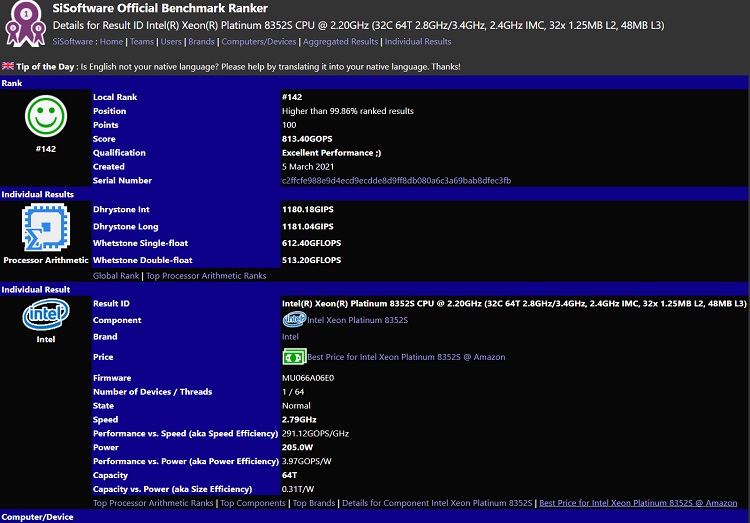Open Top Processor Arithmetic Ranks below Whetstone
The image size is (750, 523).
(206, 276)
